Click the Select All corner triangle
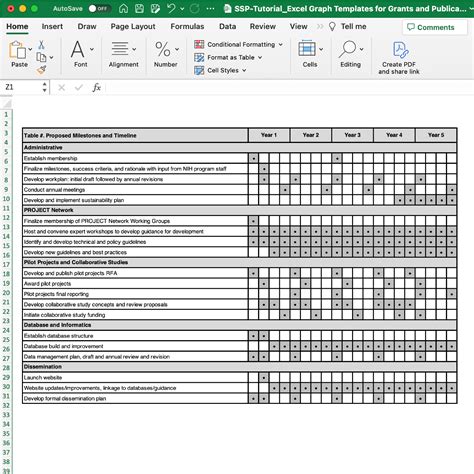 point(7,103)
